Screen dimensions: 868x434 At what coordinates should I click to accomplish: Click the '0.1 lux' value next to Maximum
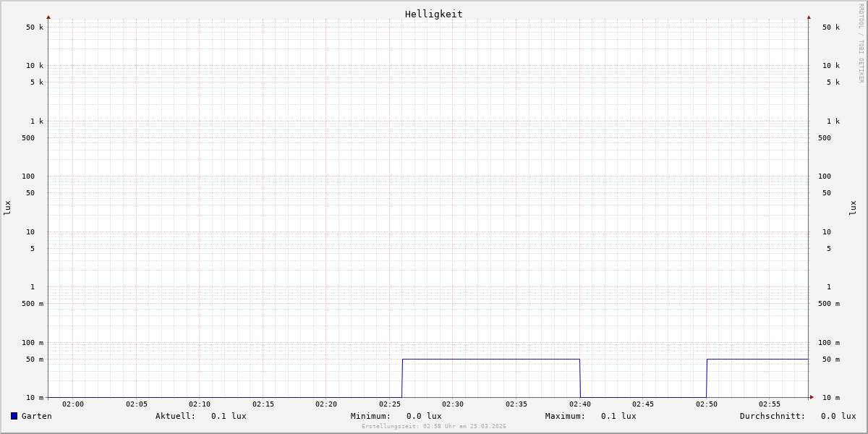(x=618, y=416)
